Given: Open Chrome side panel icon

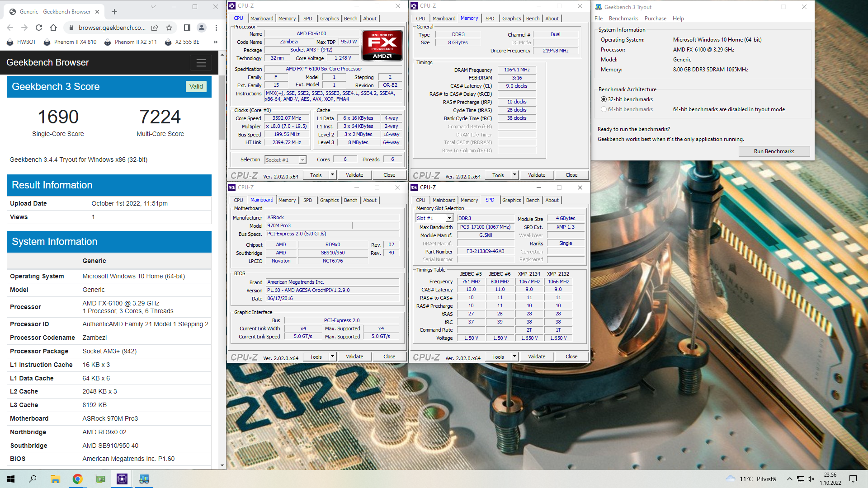Looking at the screenshot, I should [187, 28].
